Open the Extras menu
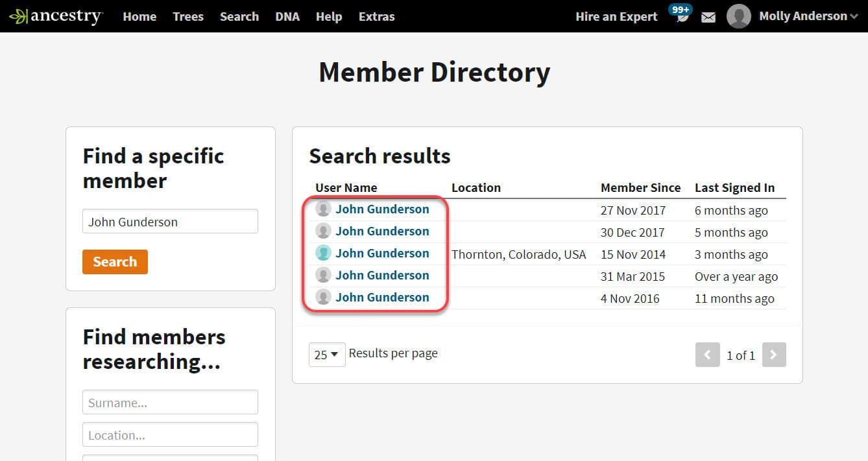 click(x=376, y=17)
